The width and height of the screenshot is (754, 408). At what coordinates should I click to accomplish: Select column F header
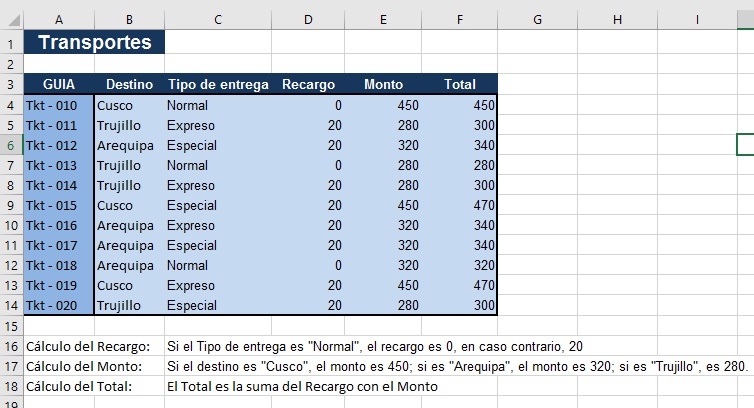coord(460,20)
